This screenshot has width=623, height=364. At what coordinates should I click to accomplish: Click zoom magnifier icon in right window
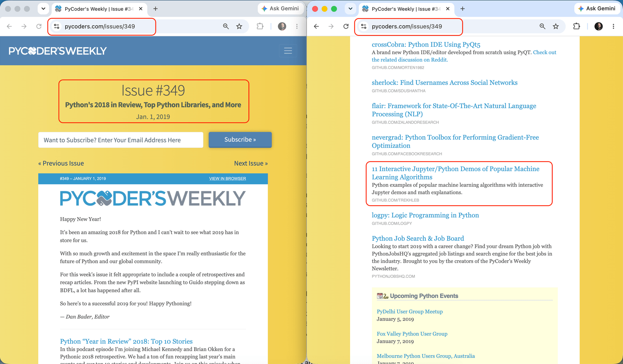click(x=542, y=26)
